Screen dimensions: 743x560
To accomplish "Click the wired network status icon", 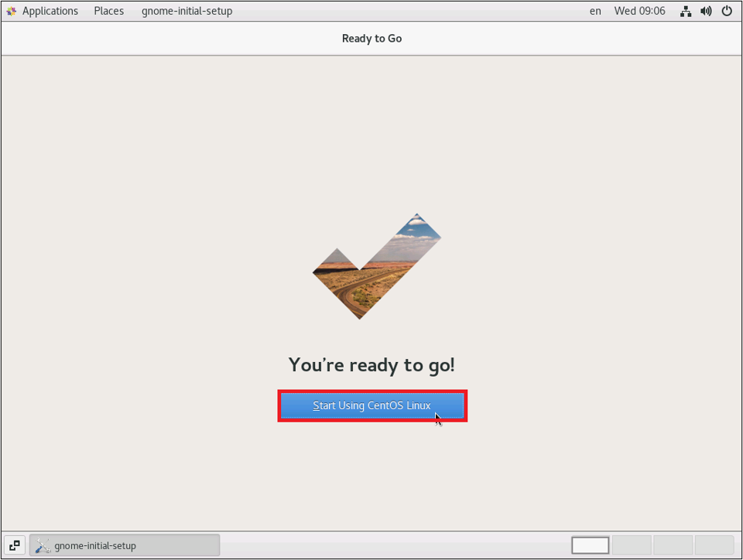I will pos(686,11).
